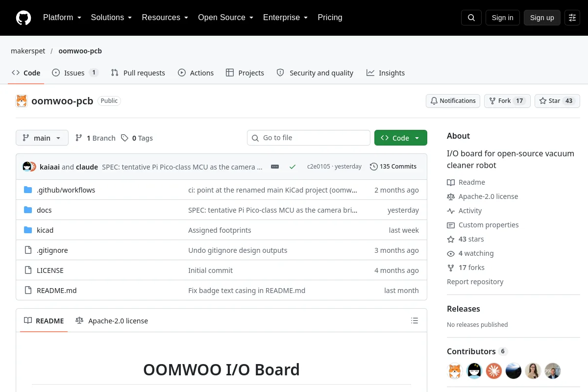The height and width of the screenshot is (392, 588).
Task: Open the 135 Commits history link
Action: pos(393,167)
